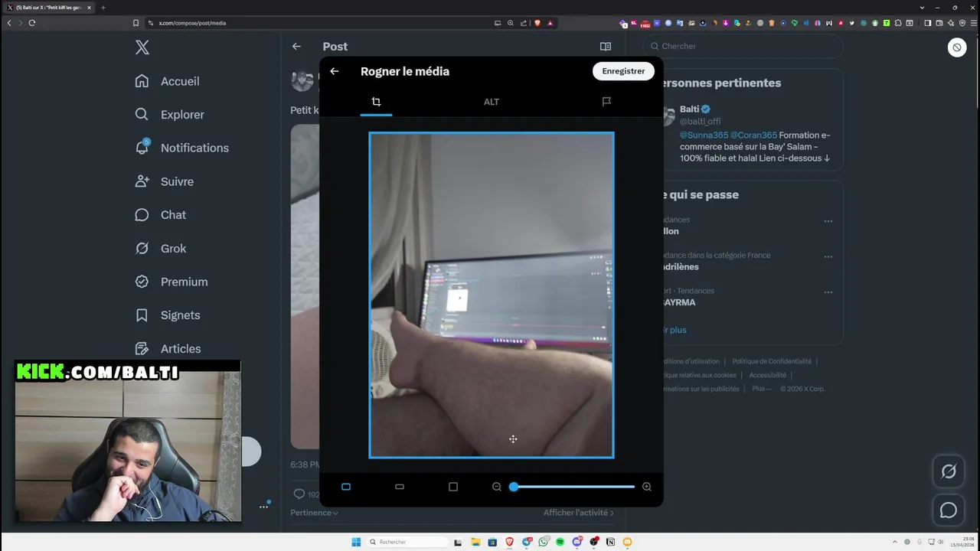Screen dimensions: 980x551
Task: Click the bookmark icon in address bar
Action: pyautogui.click(x=136, y=23)
